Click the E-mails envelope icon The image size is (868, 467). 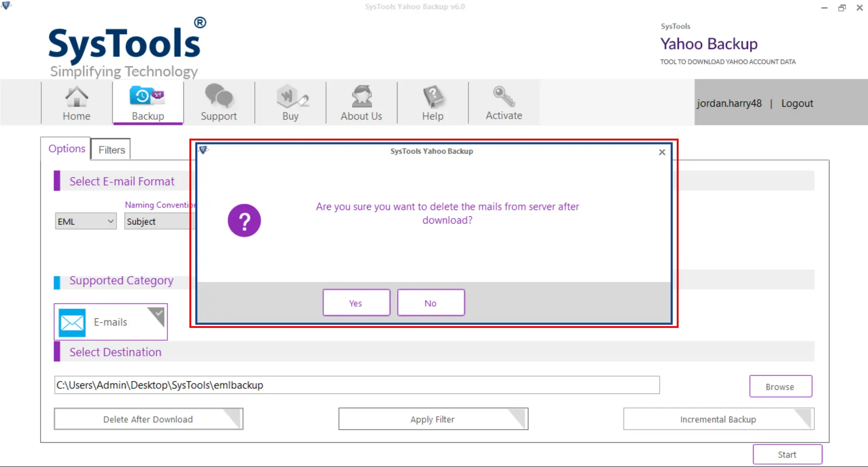coord(72,322)
